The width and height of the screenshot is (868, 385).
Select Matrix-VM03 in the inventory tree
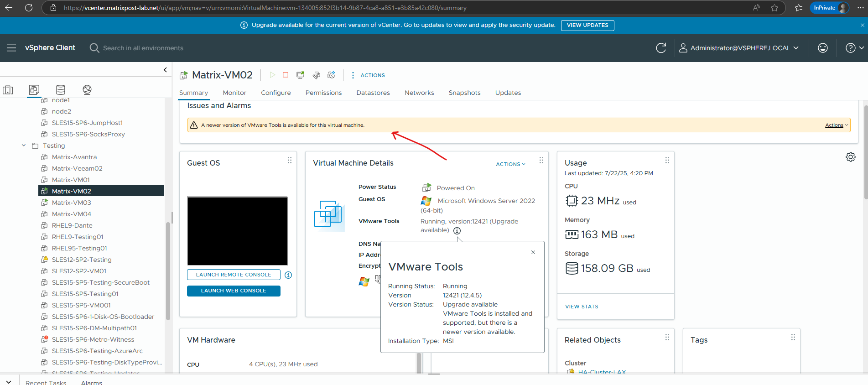click(71, 203)
